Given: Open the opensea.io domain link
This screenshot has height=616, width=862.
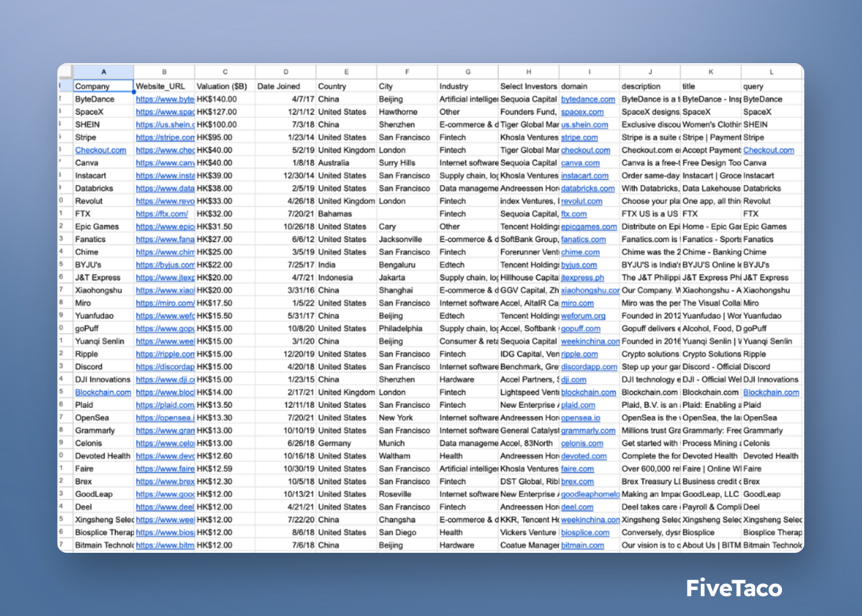Looking at the screenshot, I should [x=580, y=418].
